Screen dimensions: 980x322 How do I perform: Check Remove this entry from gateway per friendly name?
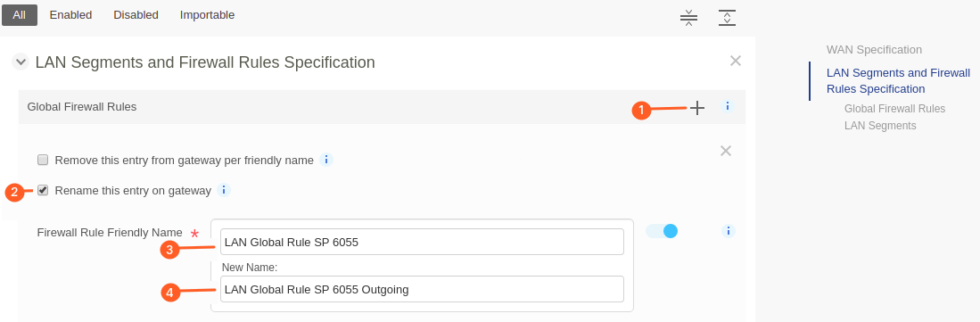pos(43,160)
